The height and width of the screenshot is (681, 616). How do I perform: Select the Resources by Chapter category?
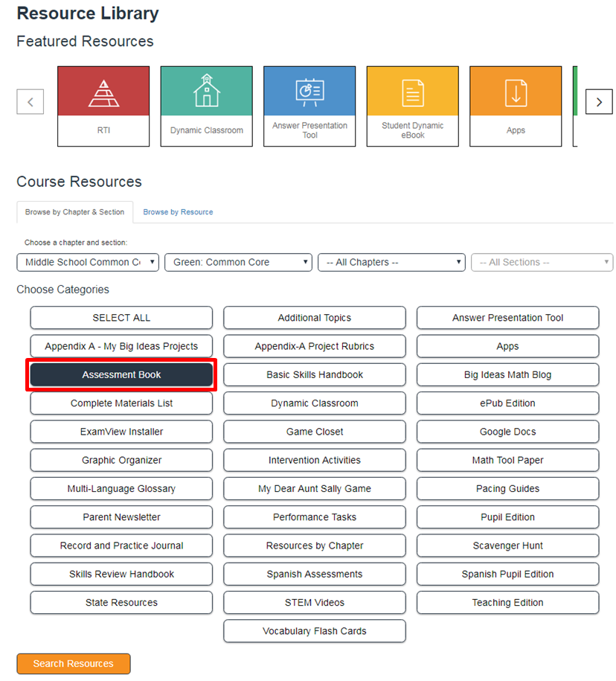coord(315,546)
